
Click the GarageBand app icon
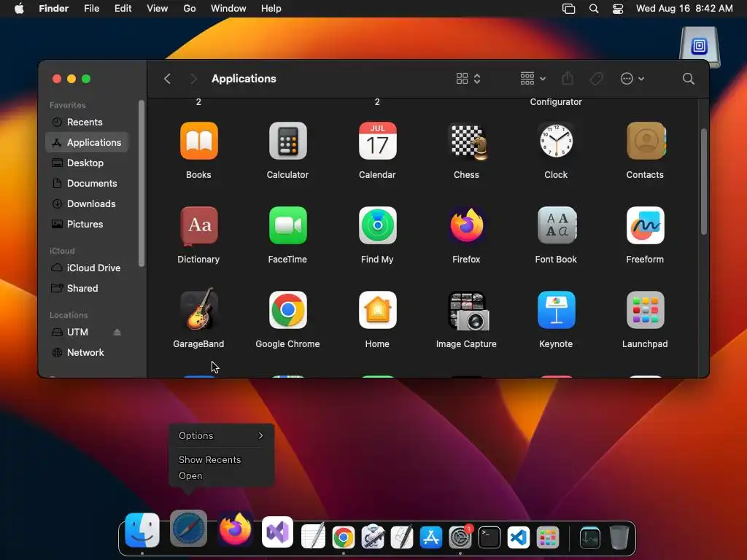[x=198, y=309]
